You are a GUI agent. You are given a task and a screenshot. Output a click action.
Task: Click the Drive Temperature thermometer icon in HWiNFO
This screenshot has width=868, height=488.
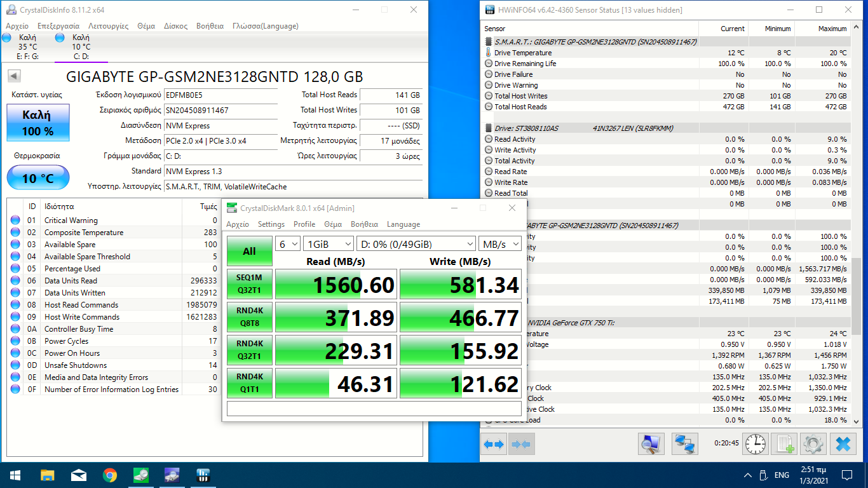click(x=488, y=53)
